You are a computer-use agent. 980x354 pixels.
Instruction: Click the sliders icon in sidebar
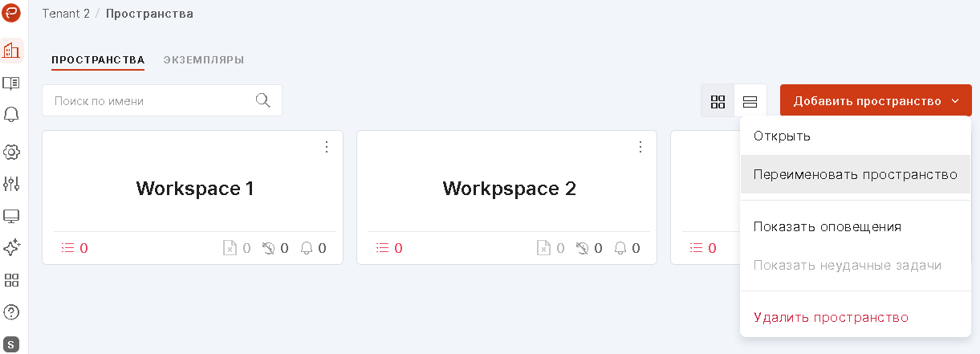click(x=12, y=184)
